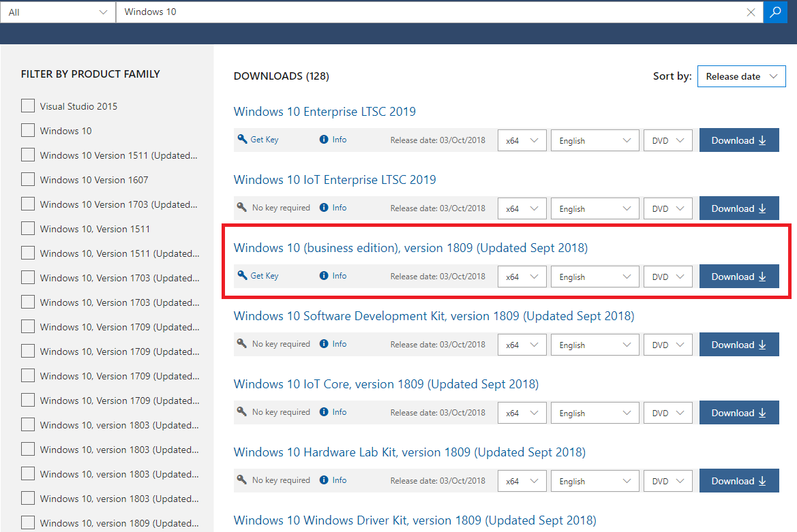Open the Windows 10 IoT Enterprise LTSC 2019 title
Screen dimensions: 797x532
(x=335, y=180)
